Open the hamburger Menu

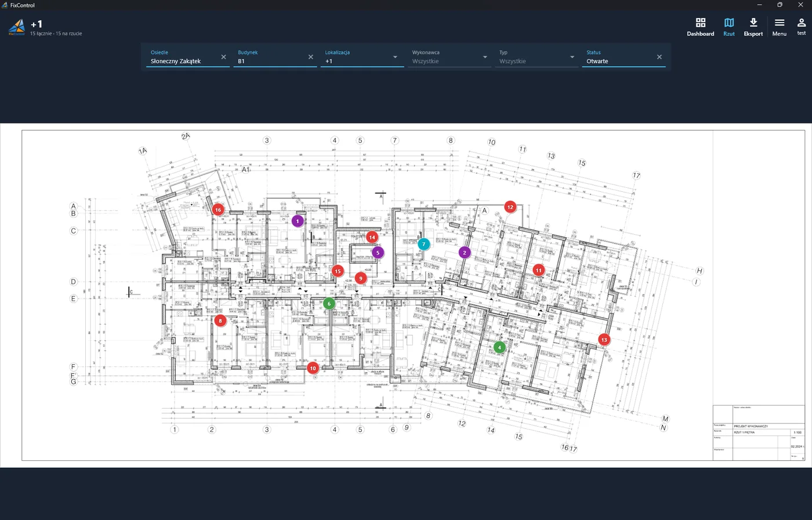coord(780,27)
